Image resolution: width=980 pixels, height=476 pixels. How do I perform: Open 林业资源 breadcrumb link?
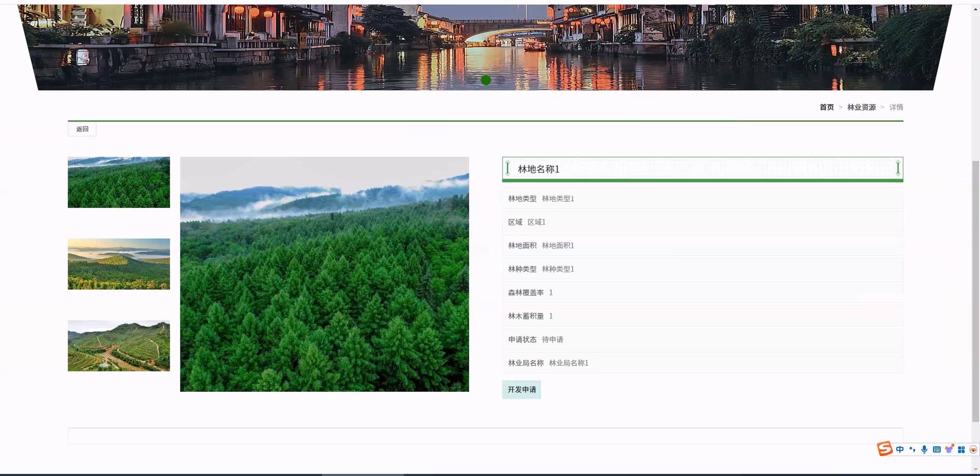861,107
